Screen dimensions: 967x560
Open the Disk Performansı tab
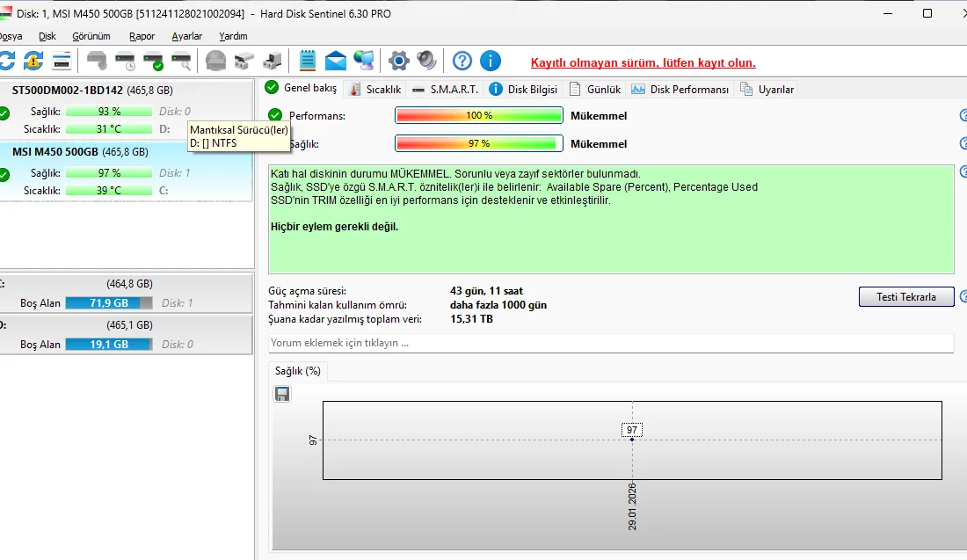click(680, 90)
